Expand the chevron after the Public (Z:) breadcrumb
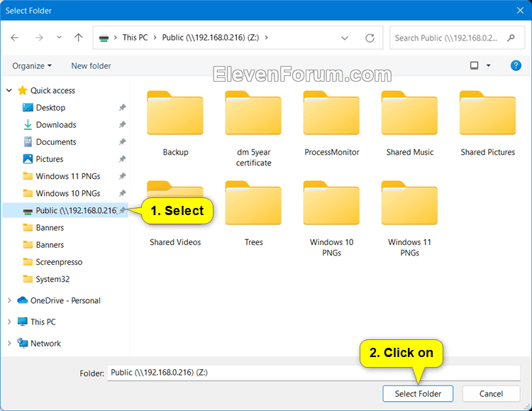532x411 pixels. (266, 38)
